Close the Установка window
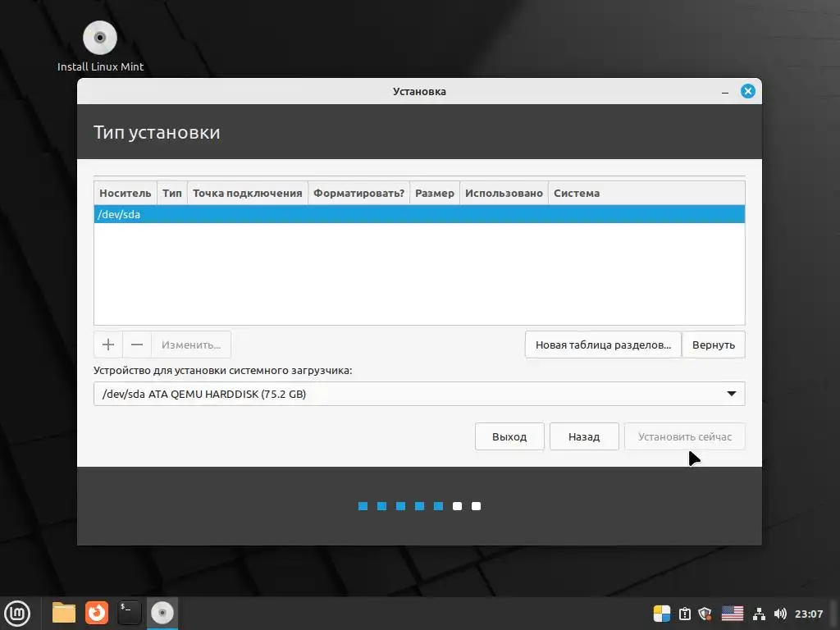 click(x=748, y=91)
